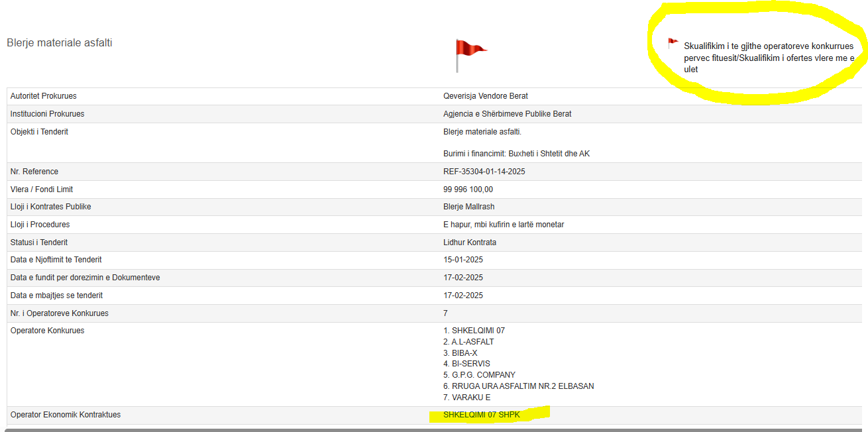Click the 'Burimi i financimit' funding source line
Image resolution: width=868 pixels, height=432 pixels.
[516, 154]
